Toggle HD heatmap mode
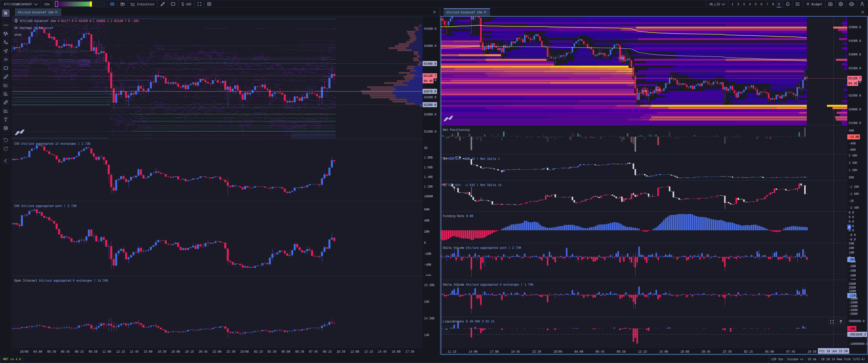The height and width of the screenshot is (363, 868). [112, 4]
